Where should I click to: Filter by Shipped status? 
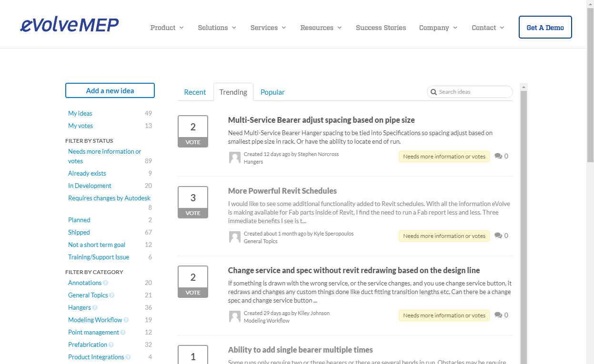tap(79, 232)
